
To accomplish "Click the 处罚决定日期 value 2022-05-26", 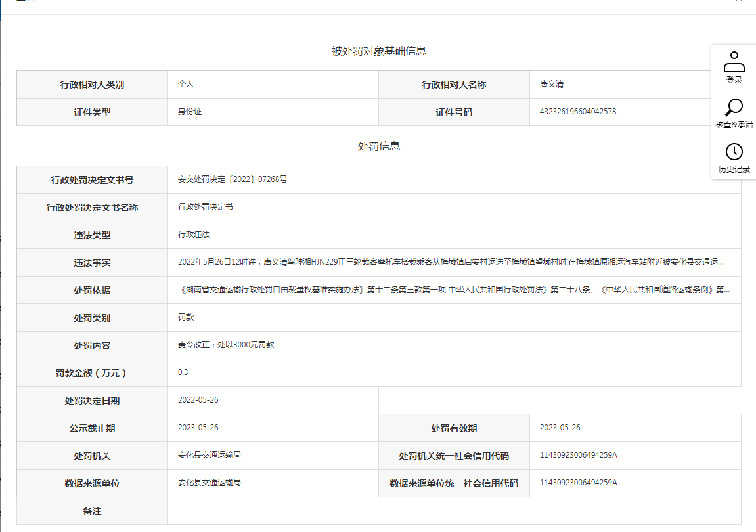I will click(198, 400).
